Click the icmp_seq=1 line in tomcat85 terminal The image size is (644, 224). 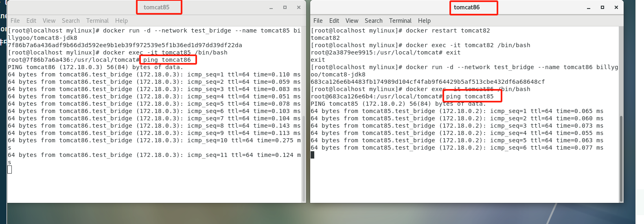coord(154,74)
